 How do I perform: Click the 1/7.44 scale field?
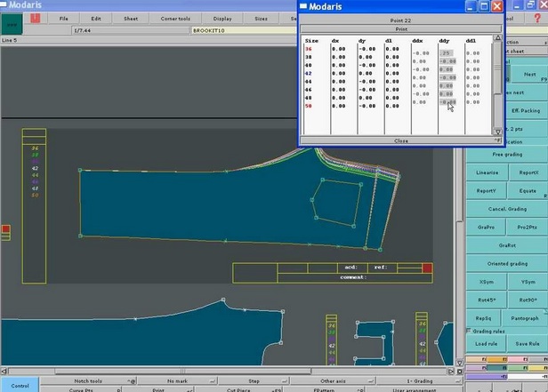coord(131,31)
